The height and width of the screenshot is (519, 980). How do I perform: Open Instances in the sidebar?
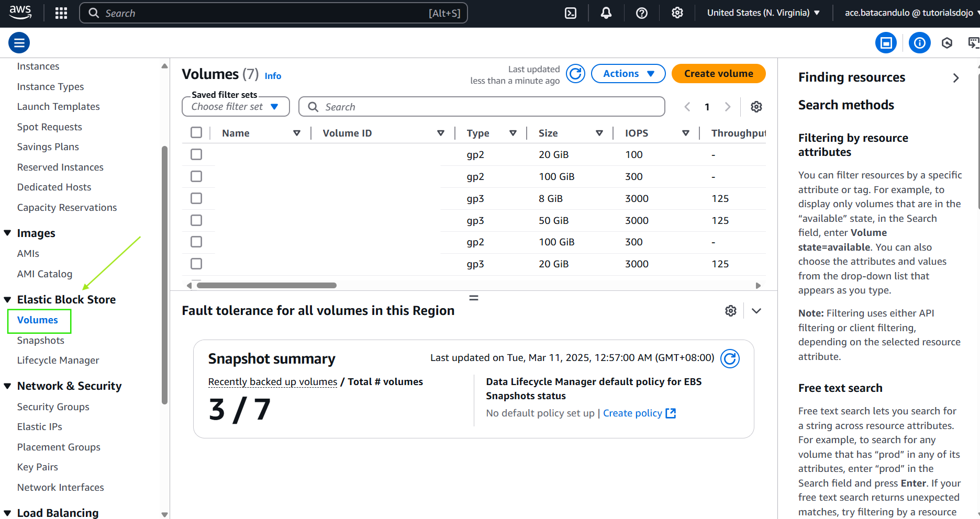coord(38,66)
